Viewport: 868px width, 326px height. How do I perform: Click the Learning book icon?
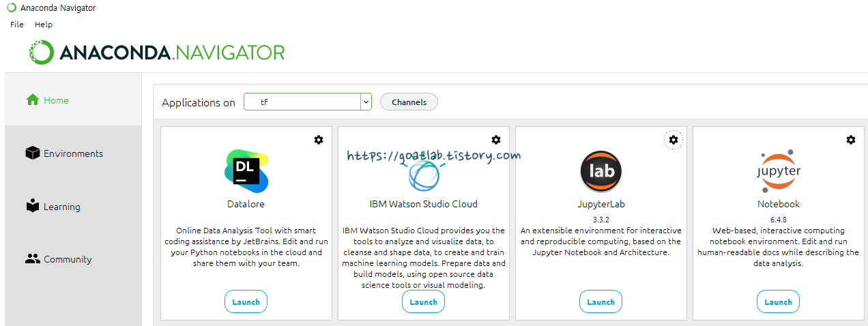point(33,206)
